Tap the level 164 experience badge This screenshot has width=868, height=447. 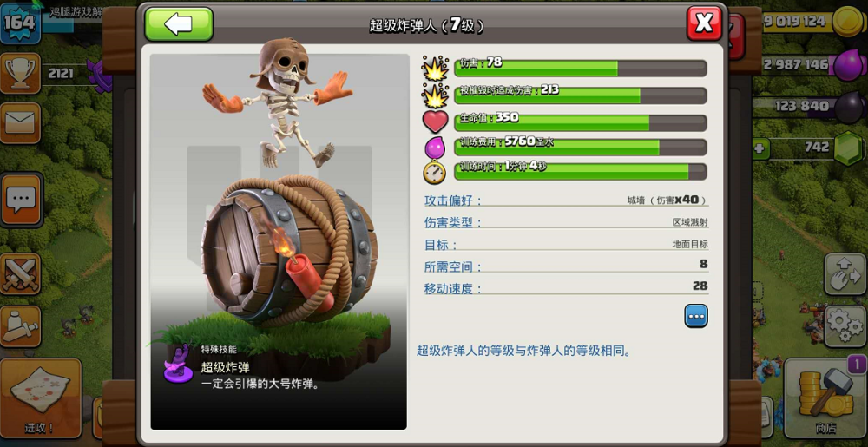(x=20, y=22)
